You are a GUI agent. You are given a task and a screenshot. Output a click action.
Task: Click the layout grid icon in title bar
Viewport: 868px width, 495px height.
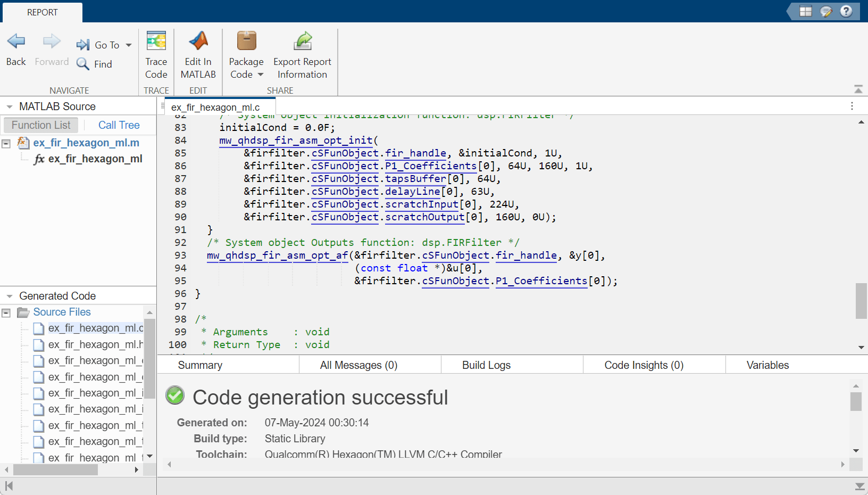(x=806, y=11)
